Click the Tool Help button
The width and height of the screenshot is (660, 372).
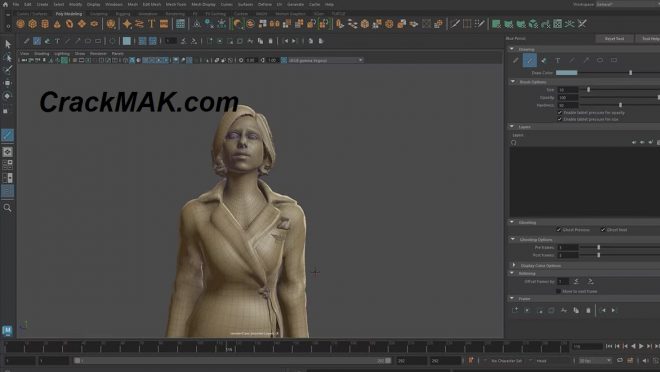click(x=648, y=38)
